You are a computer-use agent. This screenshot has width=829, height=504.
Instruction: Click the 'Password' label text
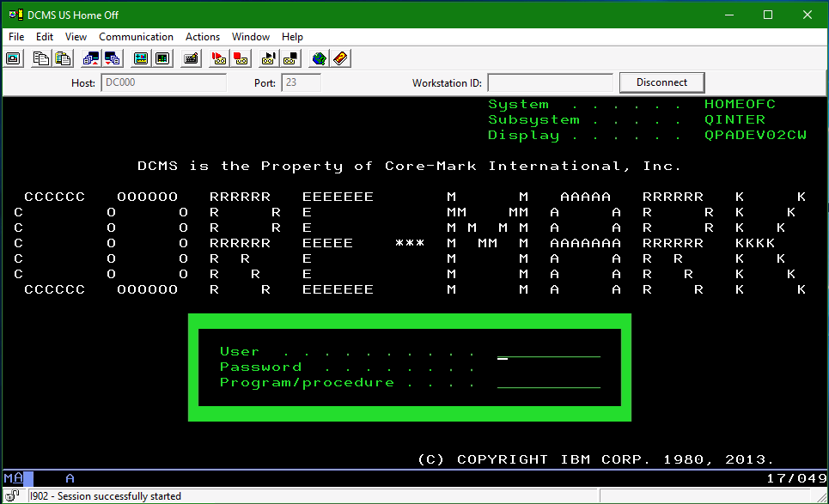click(x=260, y=367)
